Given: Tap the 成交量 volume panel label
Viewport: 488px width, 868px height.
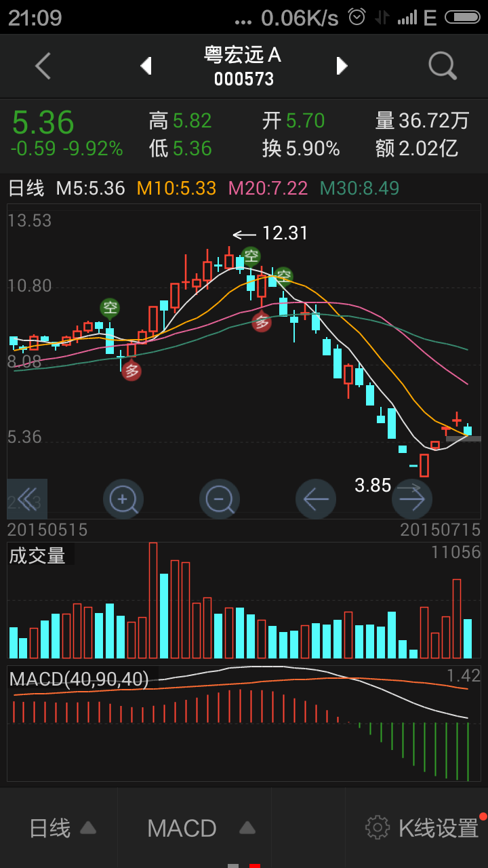Looking at the screenshot, I should point(37,556).
